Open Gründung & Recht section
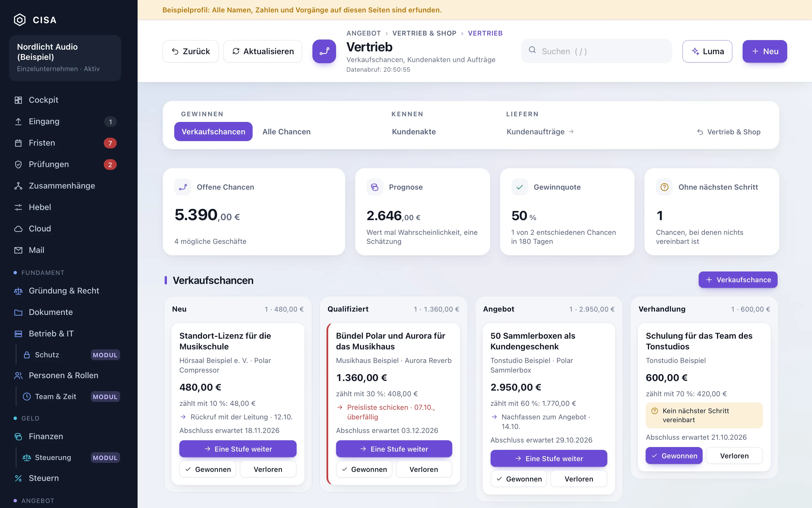The height and width of the screenshot is (508, 812). (x=65, y=291)
